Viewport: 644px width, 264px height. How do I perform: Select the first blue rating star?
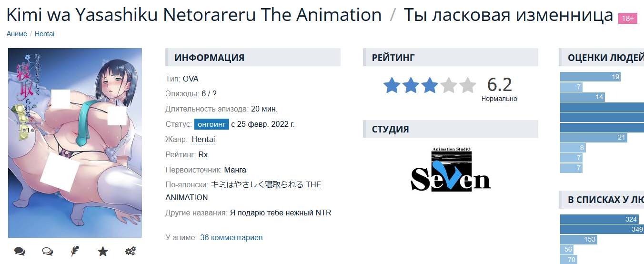point(392,85)
